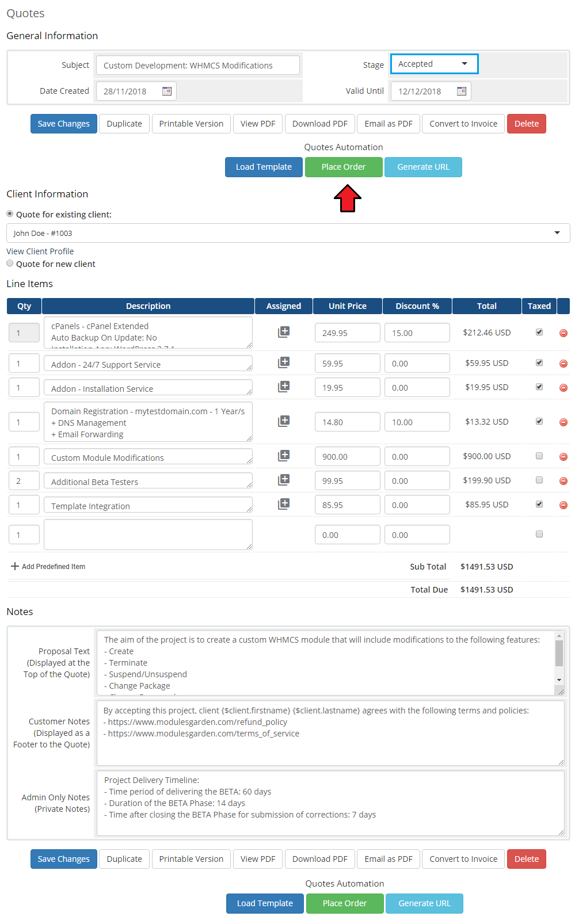
Task: Open View Client Profile link
Action: (x=40, y=251)
